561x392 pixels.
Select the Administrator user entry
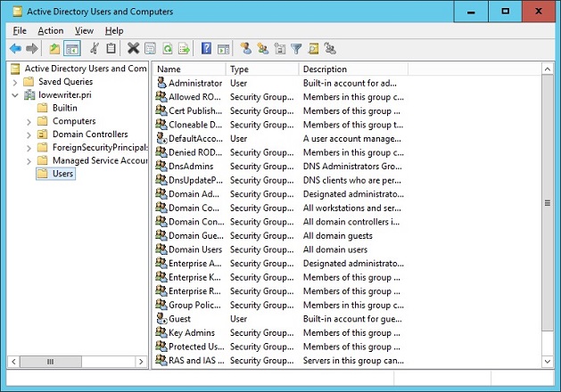coord(194,83)
